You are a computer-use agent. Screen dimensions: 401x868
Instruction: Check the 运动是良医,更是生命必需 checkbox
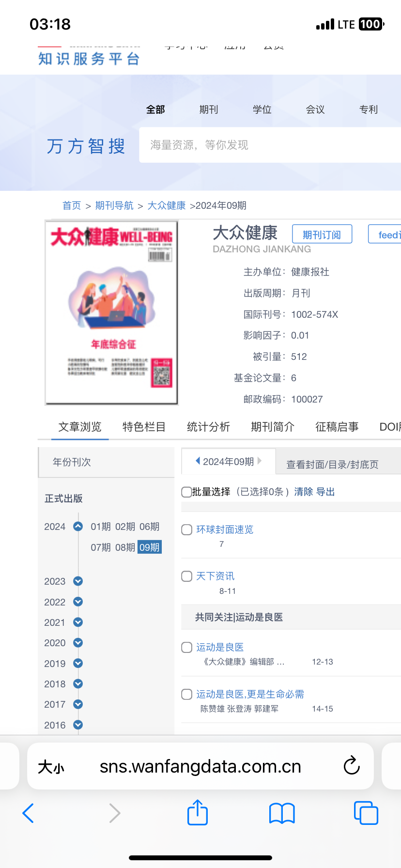point(186,695)
